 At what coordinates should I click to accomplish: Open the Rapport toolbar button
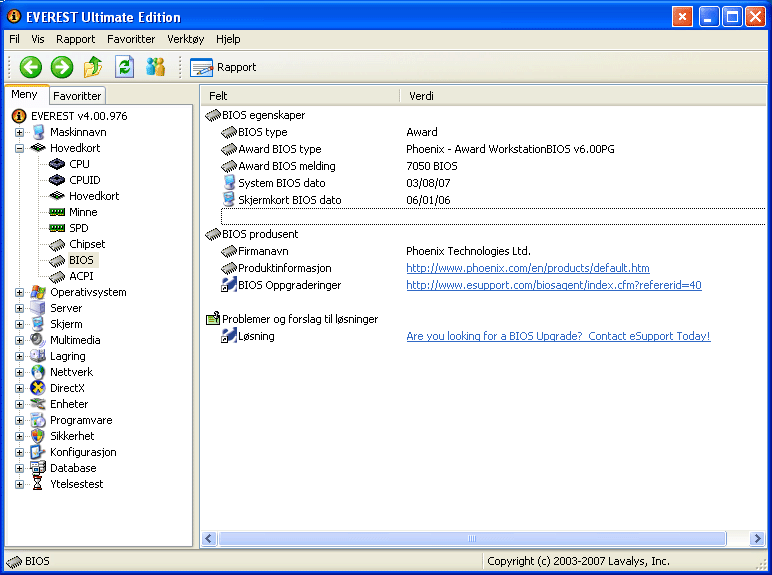(224, 67)
